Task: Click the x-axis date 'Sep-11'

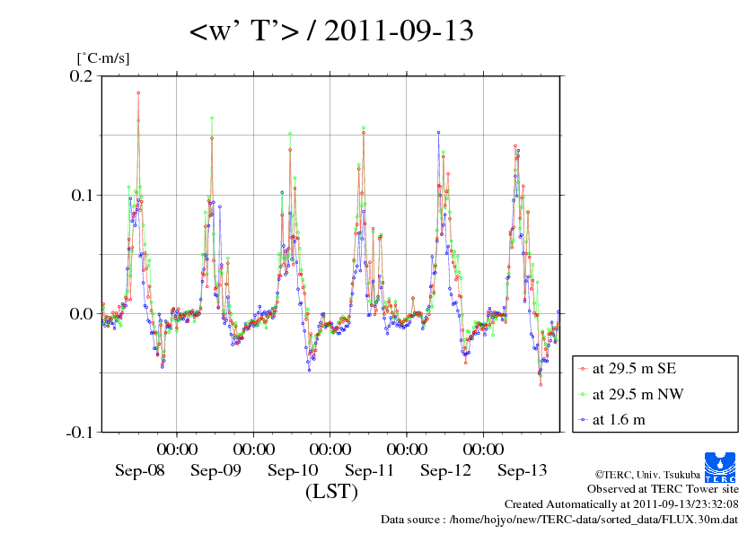Action: (x=369, y=470)
